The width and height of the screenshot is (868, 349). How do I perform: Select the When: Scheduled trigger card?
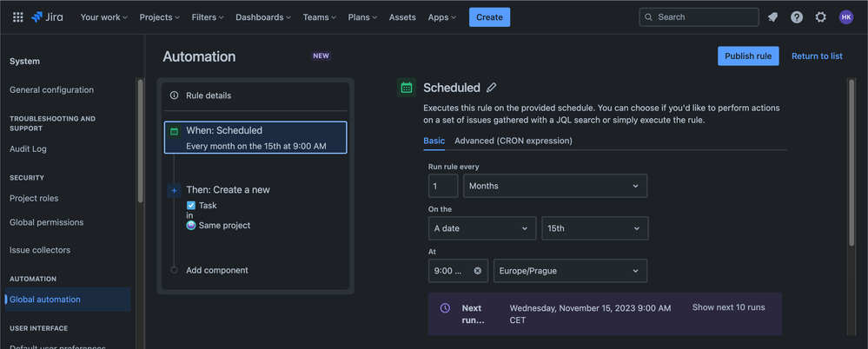point(255,137)
